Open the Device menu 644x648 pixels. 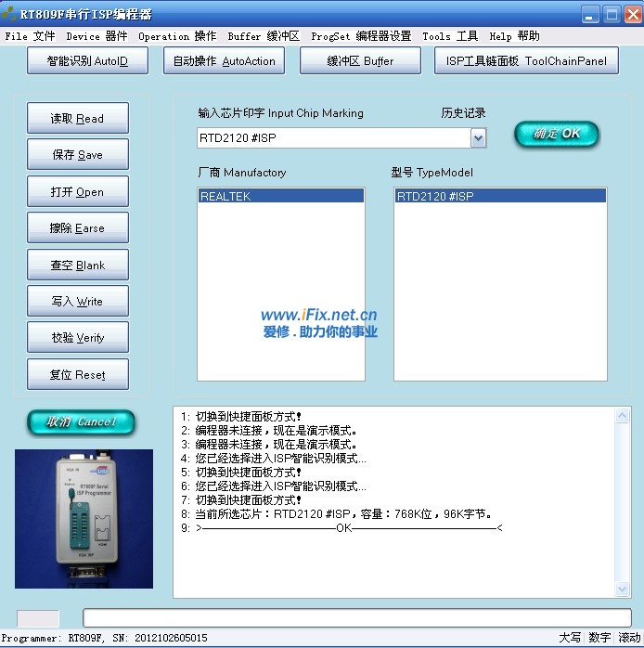(x=97, y=36)
